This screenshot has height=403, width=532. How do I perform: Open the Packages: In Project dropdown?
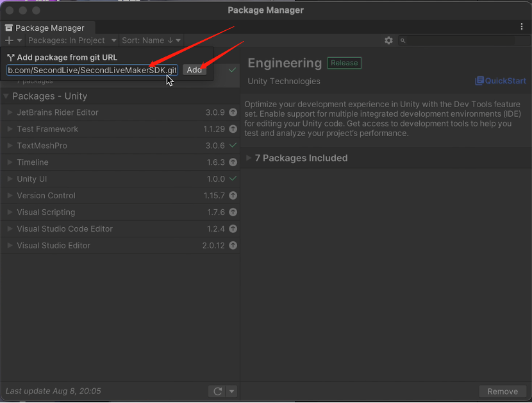pyautogui.click(x=72, y=40)
